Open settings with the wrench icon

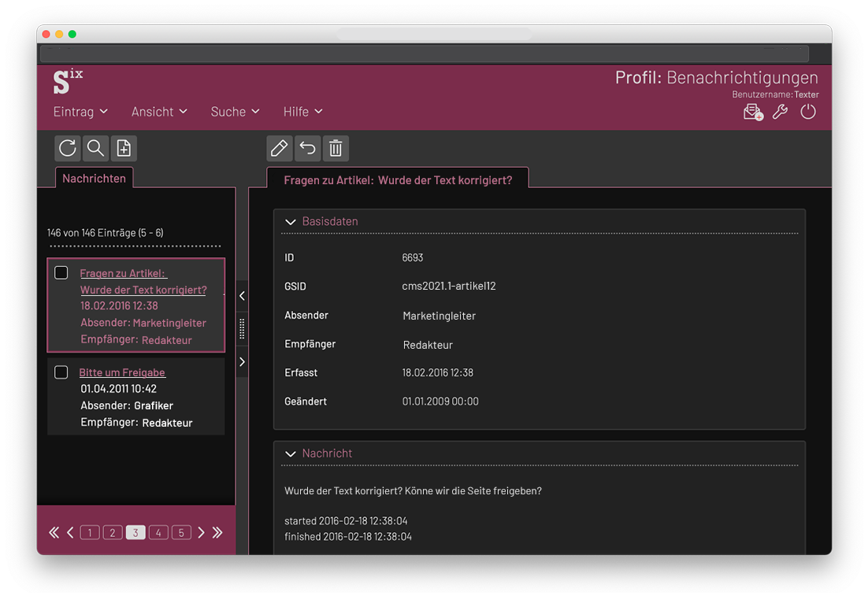click(x=781, y=112)
